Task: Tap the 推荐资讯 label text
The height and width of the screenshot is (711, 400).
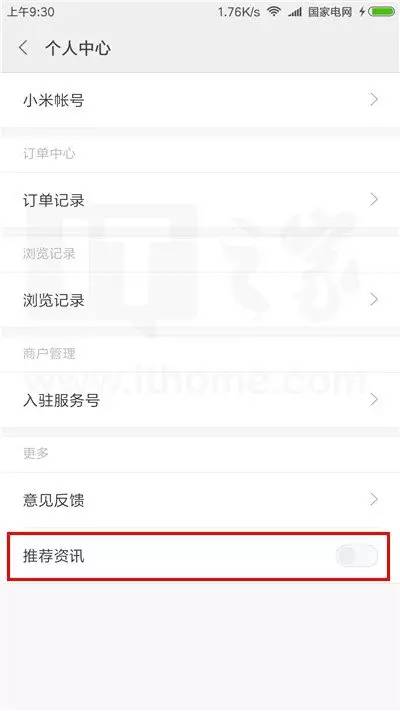Action: [x=54, y=556]
